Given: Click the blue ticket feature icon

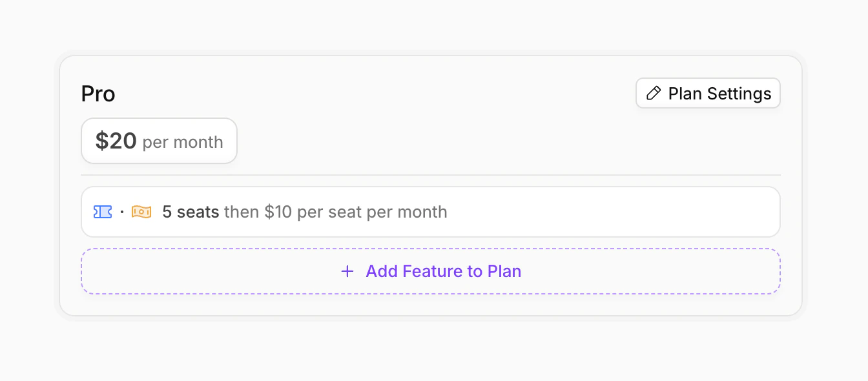Looking at the screenshot, I should (x=103, y=212).
